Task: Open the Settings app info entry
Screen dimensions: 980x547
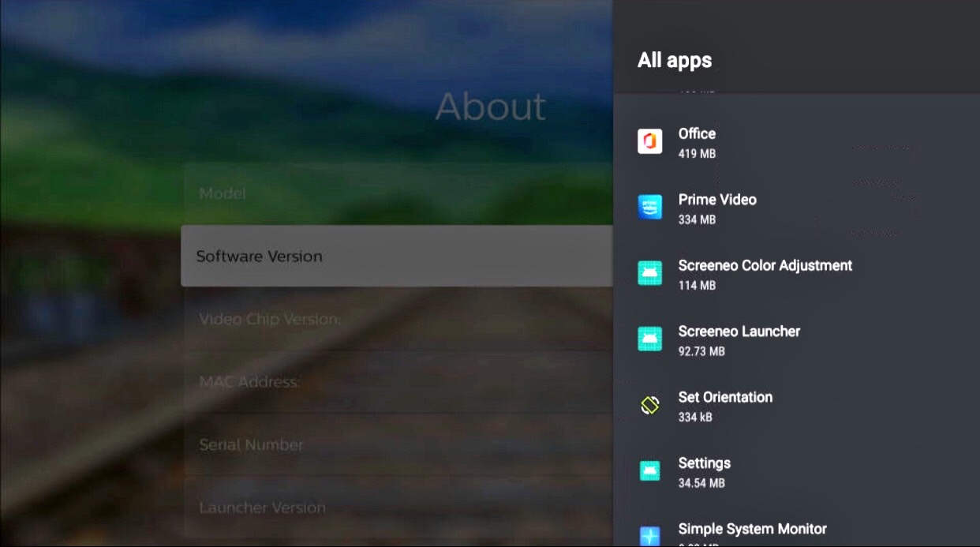Action: click(704, 463)
